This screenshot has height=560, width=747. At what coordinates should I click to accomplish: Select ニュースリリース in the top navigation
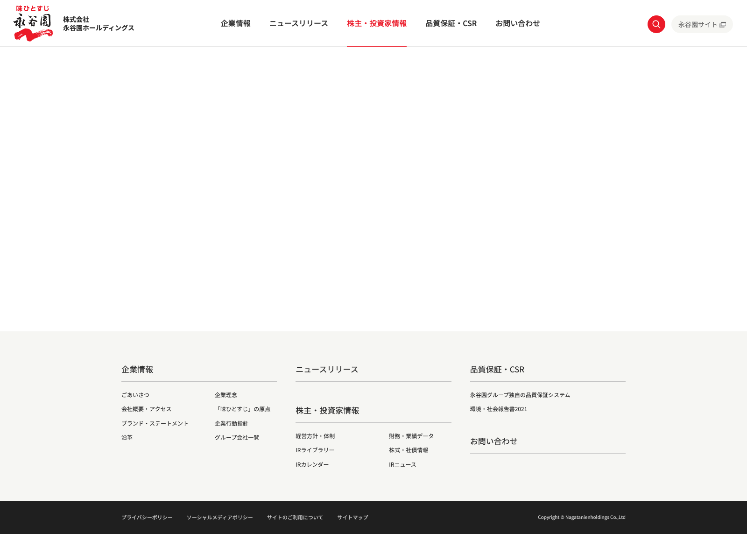tap(298, 23)
